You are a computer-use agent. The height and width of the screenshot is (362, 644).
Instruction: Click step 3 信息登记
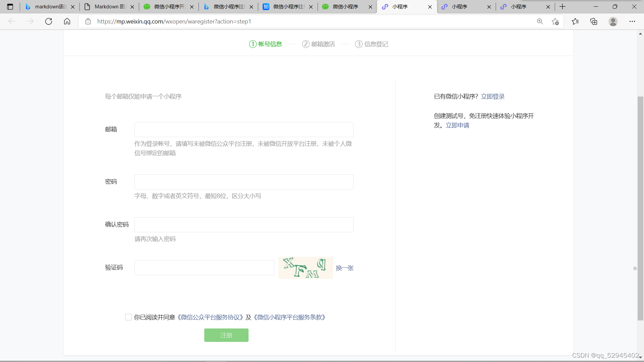click(372, 44)
